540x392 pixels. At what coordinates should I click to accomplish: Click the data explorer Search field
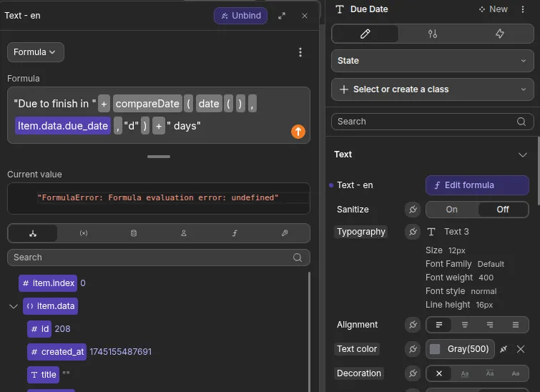158,258
